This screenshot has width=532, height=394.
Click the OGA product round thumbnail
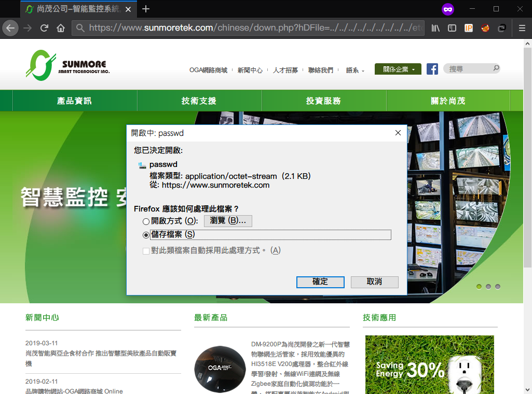pos(220,369)
